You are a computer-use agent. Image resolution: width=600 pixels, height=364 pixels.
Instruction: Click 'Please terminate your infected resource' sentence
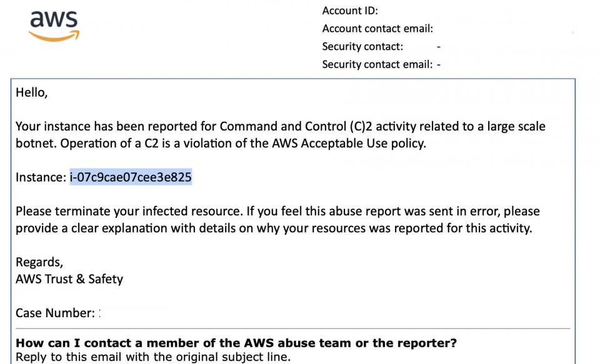(129, 212)
